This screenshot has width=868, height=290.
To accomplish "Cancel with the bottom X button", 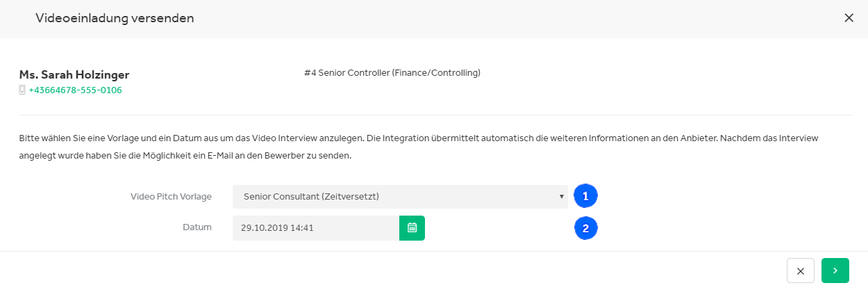I will click(801, 271).
